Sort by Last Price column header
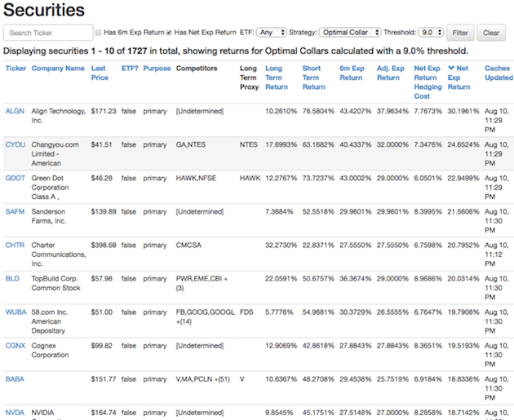Screen dimensions: 514x420 click(x=100, y=73)
